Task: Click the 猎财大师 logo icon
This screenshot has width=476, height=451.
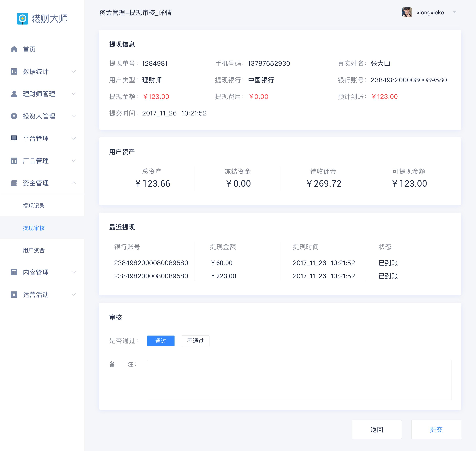Action: coord(22,19)
